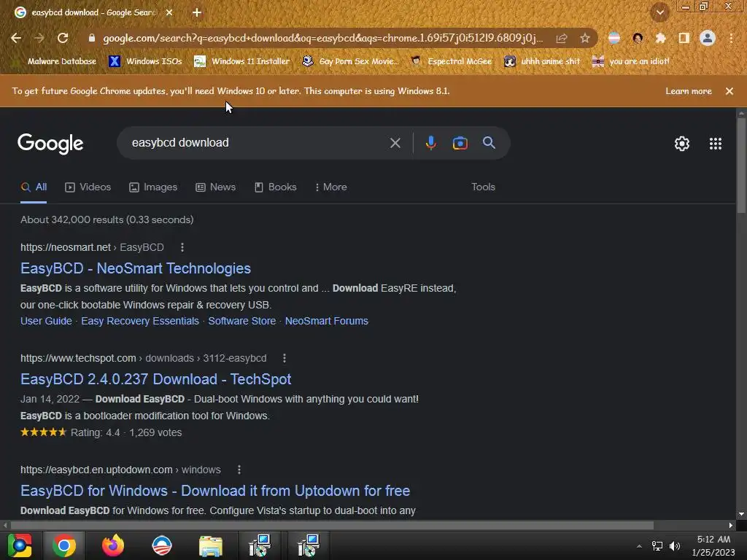Open Google quick settings gear

tap(682, 144)
